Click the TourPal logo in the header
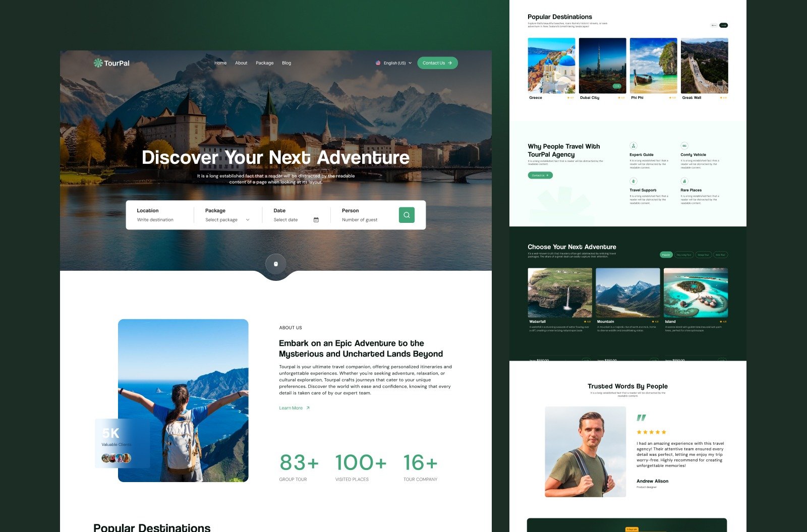Image resolution: width=807 pixels, height=532 pixels. (111, 63)
